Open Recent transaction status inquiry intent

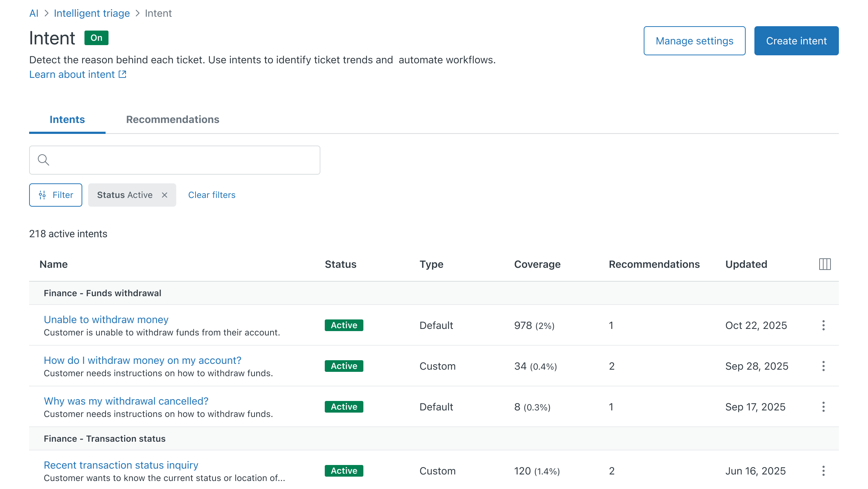(x=121, y=465)
